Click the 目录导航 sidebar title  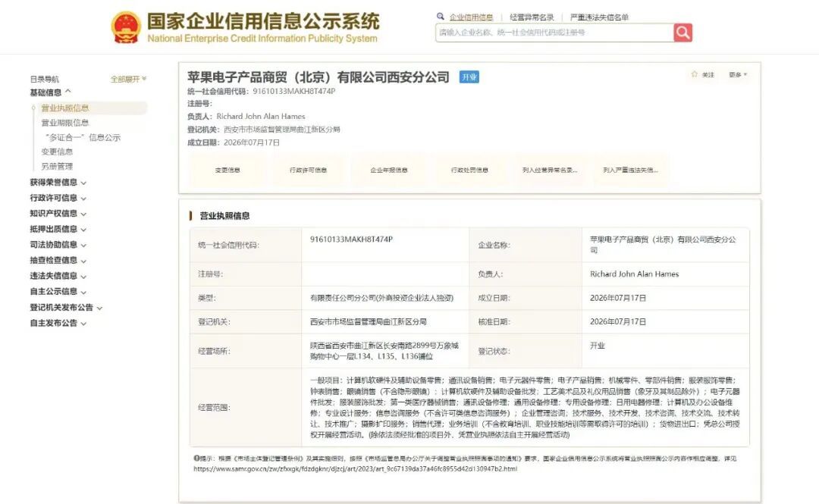click(45, 79)
